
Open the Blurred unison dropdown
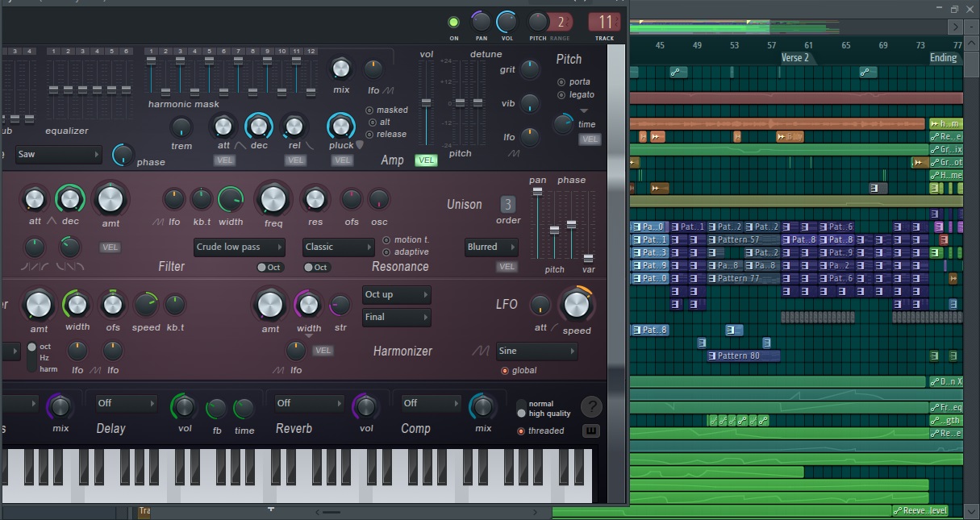tap(492, 247)
